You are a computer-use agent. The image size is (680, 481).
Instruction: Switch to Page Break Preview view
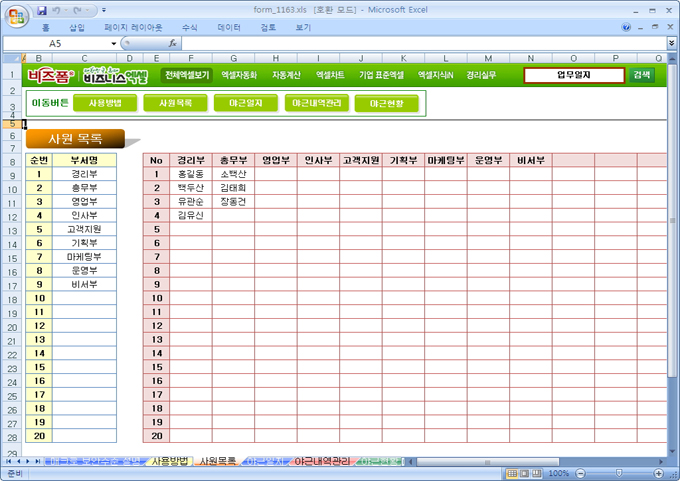click(x=537, y=473)
